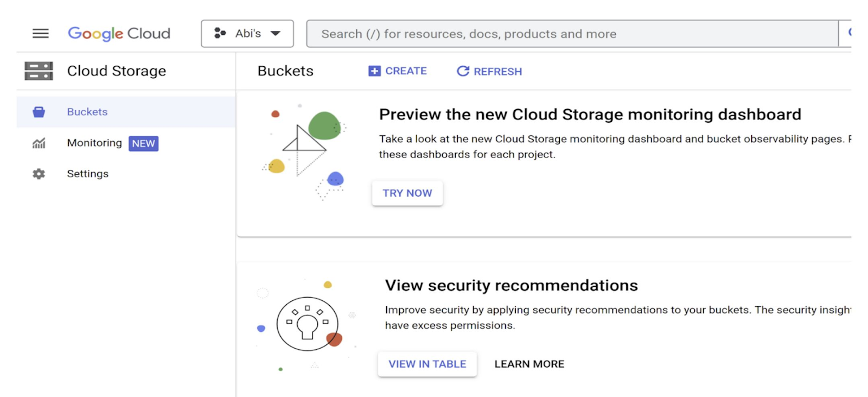This screenshot has height=397, width=868.
Task: Click the project hexagon dots icon
Action: click(x=220, y=34)
